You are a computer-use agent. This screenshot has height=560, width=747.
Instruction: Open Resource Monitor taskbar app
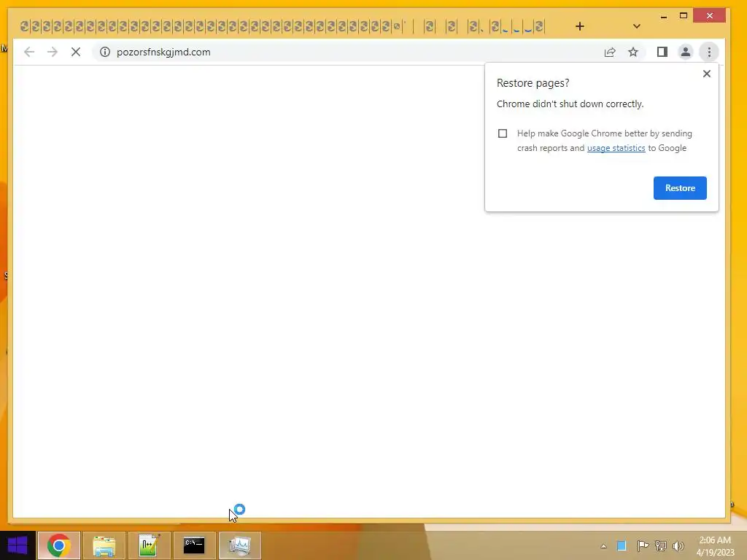(239, 545)
